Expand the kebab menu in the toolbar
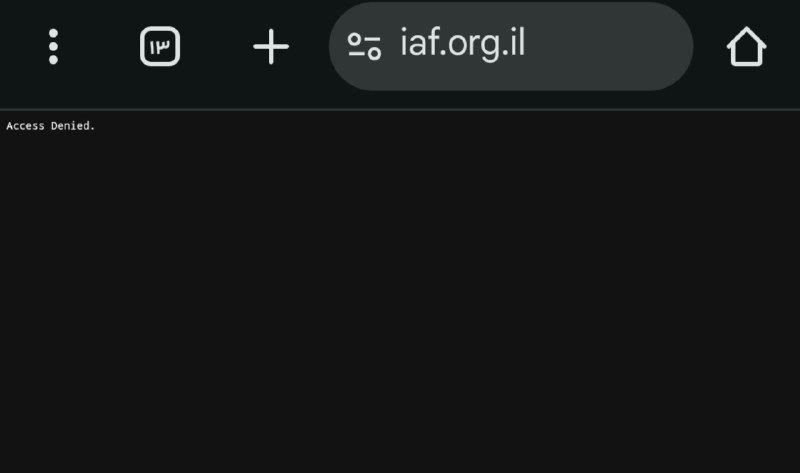Screen dimensions: 800x473 pyautogui.click(x=53, y=46)
